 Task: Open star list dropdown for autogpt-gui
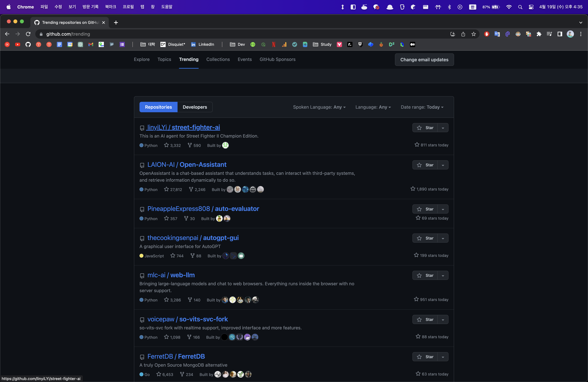(443, 238)
